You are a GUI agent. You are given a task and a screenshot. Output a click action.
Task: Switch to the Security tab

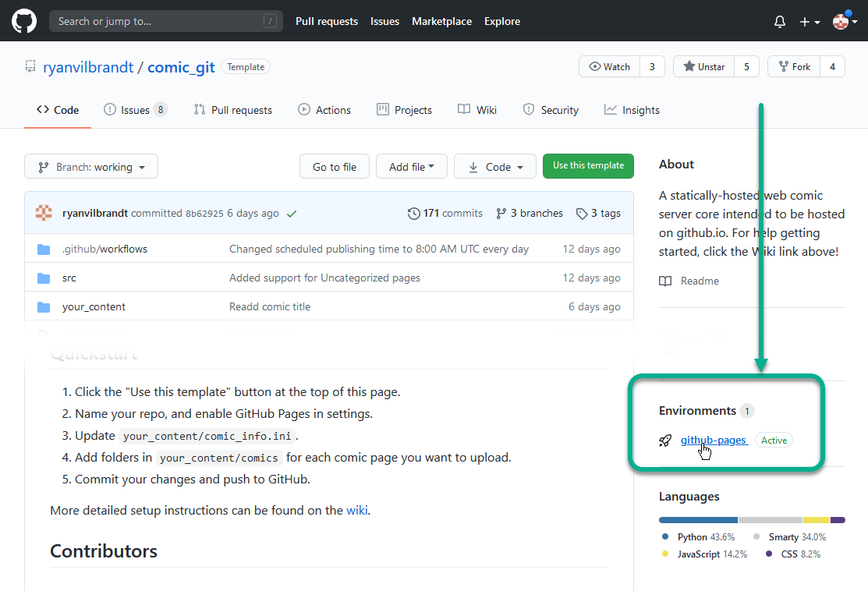tap(551, 110)
